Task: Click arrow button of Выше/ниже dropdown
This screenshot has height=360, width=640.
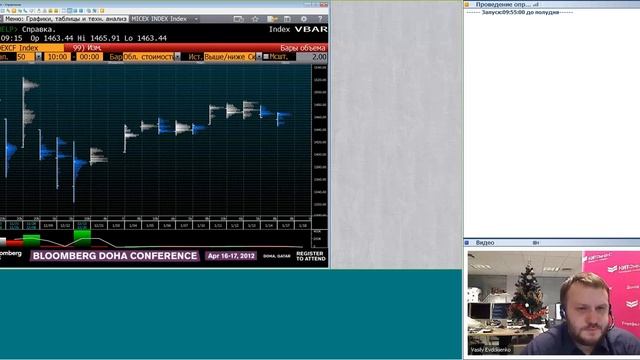Action: [x=259, y=57]
